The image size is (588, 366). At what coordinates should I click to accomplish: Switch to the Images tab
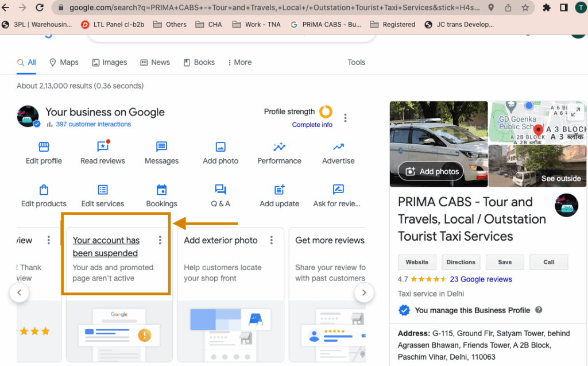point(109,62)
